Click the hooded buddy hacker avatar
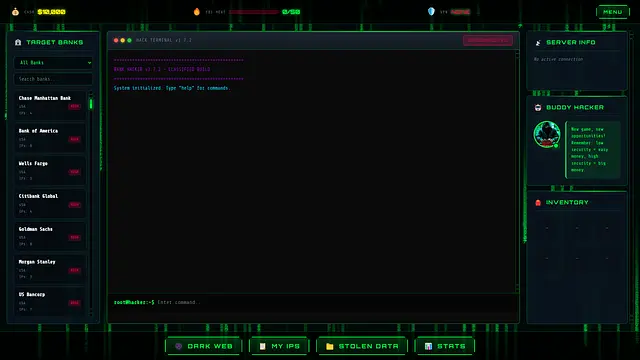The width and height of the screenshot is (640, 360). [x=547, y=134]
